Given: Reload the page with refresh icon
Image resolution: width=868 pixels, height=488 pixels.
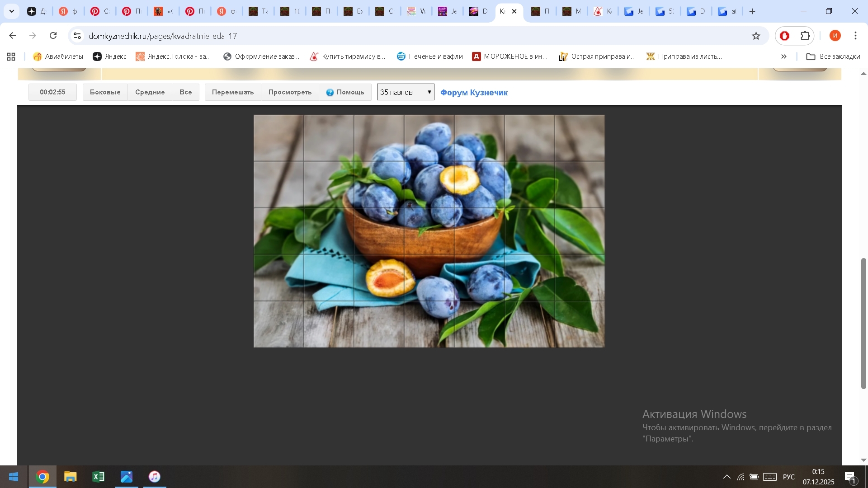Looking at the screenshot, I should [x=53, y=36].
